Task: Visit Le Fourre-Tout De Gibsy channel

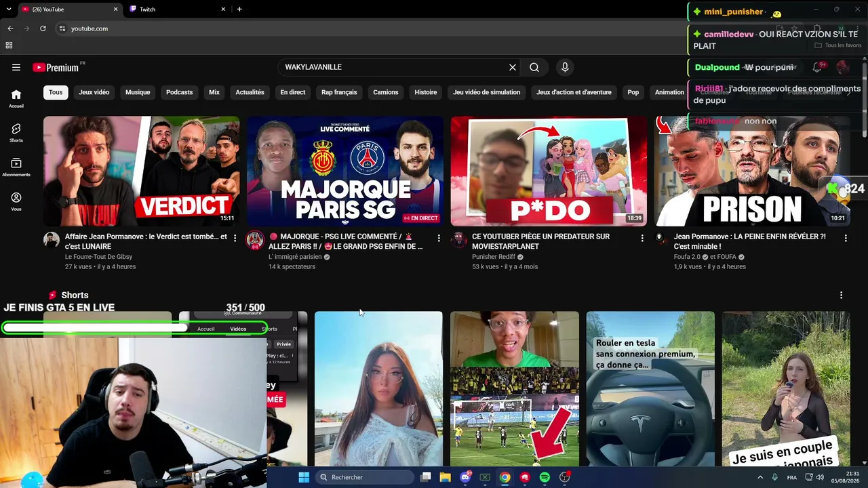Action: [99, 257]
